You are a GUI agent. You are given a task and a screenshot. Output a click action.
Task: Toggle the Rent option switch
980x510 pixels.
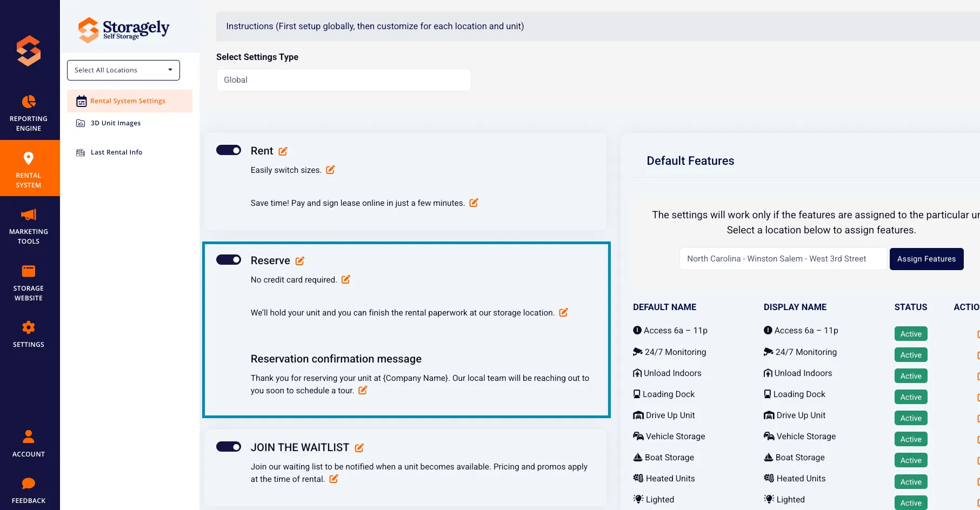pyautogui.click(x=229, y=150)
